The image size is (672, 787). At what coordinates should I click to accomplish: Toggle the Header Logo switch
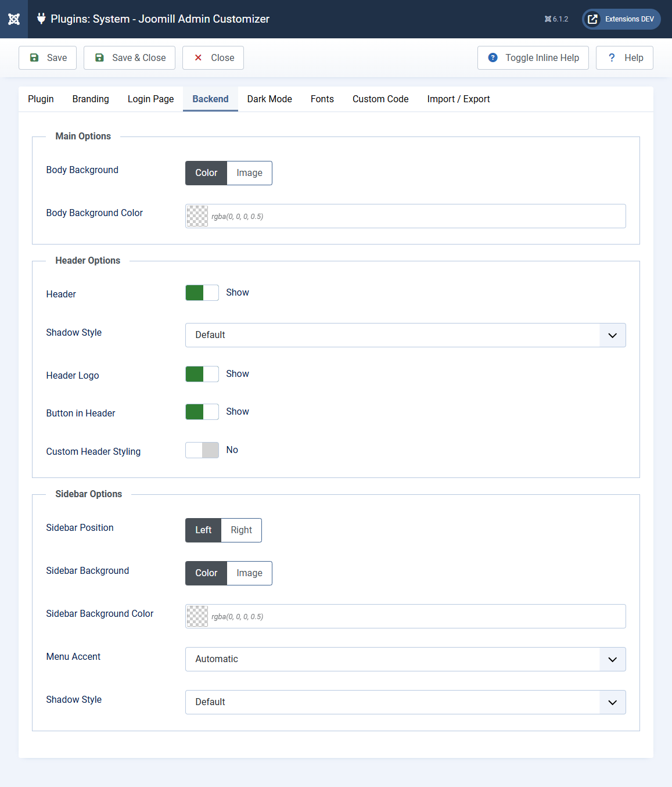point(202,374)
